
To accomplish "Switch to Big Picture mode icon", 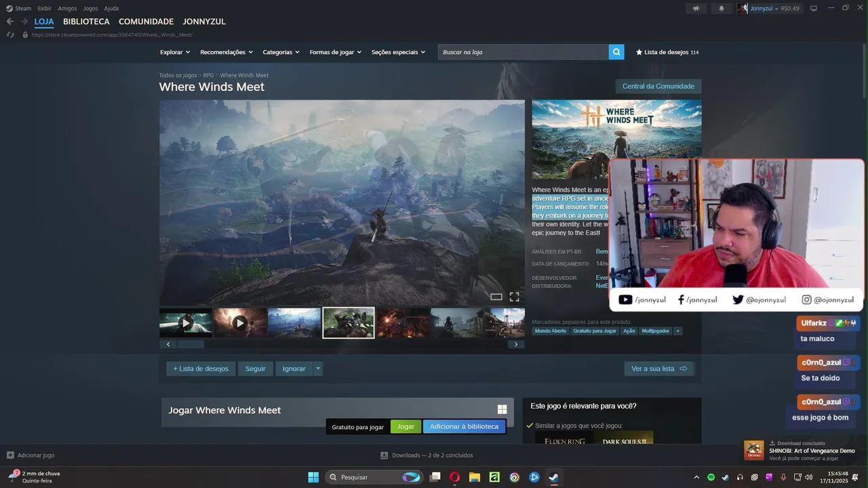I will (814, 8).
